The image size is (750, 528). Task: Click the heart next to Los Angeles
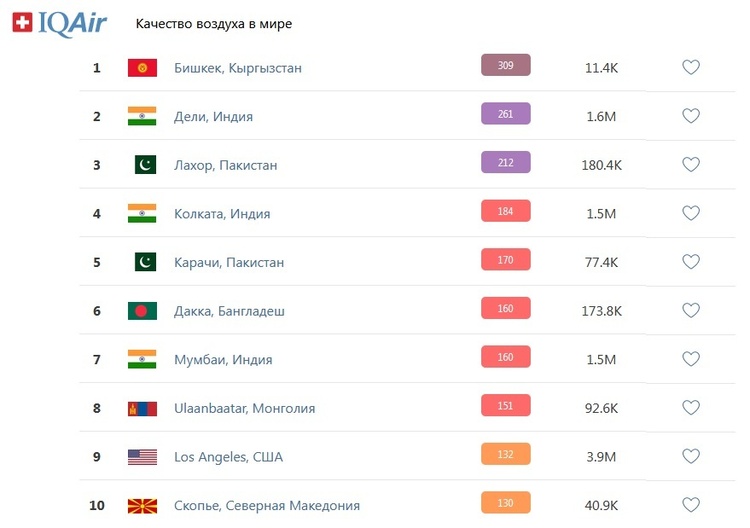691,456
